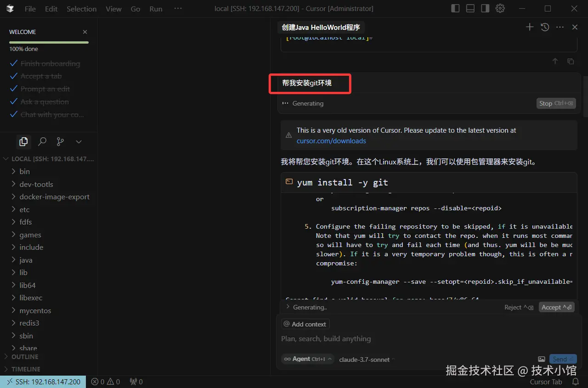Click the onboarding 100% done progress bar
The height and width of the screenshot is (388, 588).
click(49, 42)
